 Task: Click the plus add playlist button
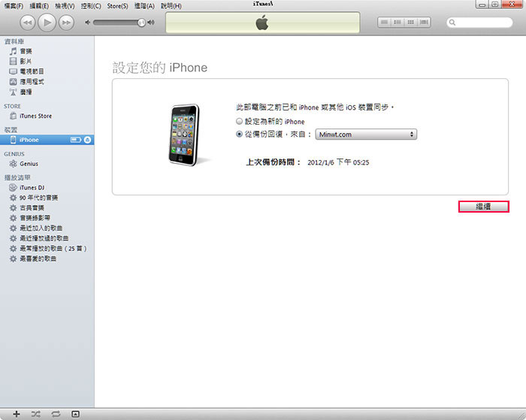(17, 414)
